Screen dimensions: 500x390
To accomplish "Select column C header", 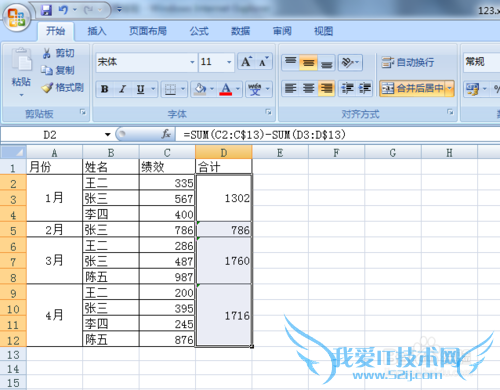I will click(x=167, y=153).
